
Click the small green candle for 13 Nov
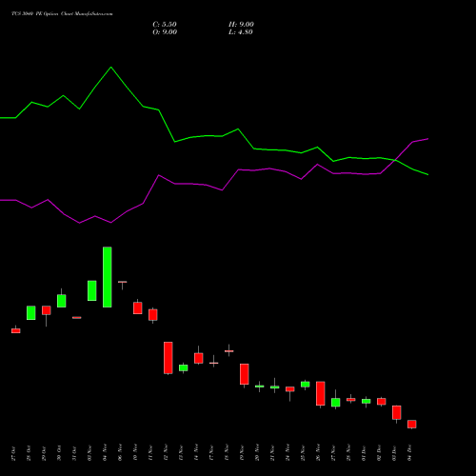pos(184,367)
